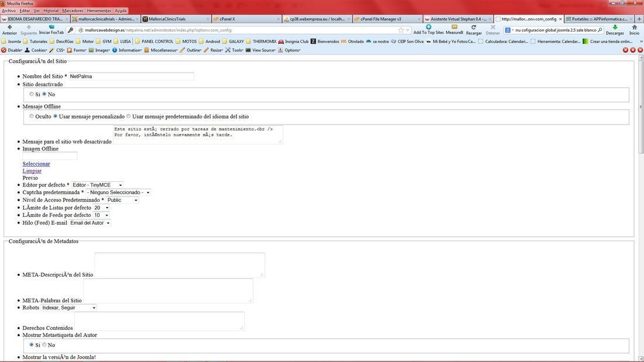Open the Options developer toolbar menu
This screenshot has height=362, width=644.
pyautogui.click(x=290, y=50)
